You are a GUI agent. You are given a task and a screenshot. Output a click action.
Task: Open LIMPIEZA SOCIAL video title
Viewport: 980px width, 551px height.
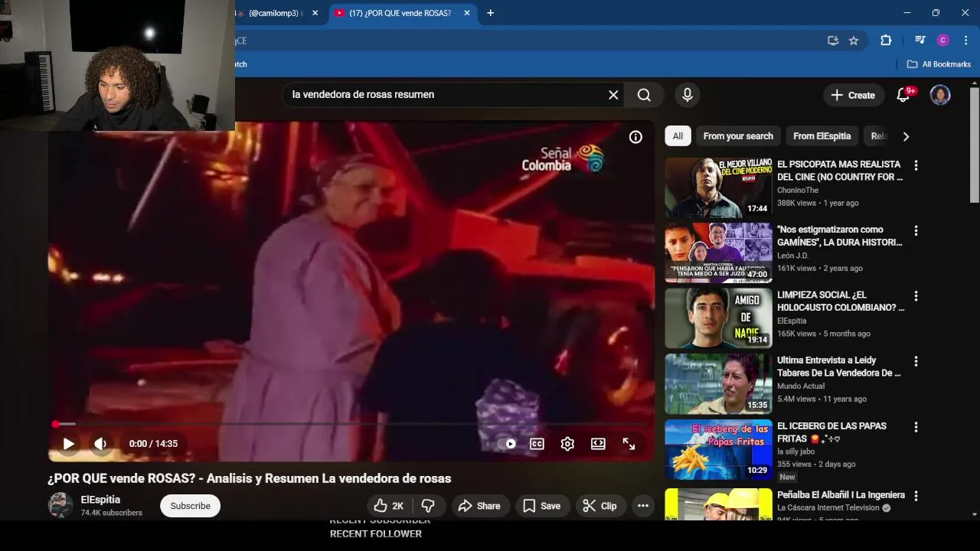(x=840, y=301)
